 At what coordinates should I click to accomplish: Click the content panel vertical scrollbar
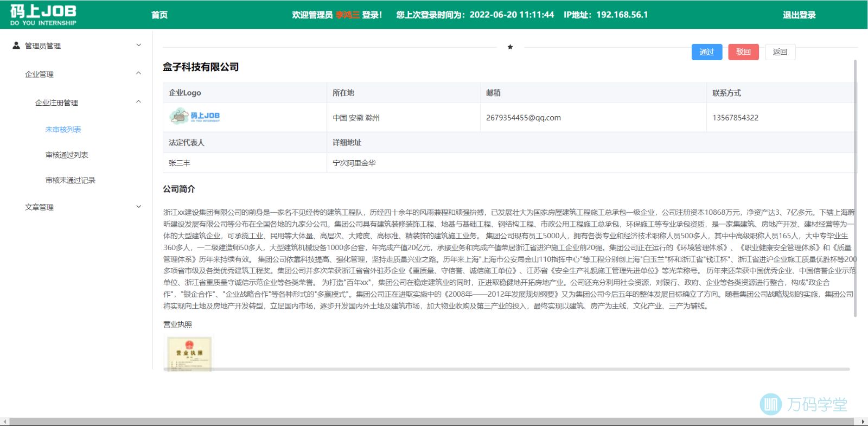[x=855, y=188]
